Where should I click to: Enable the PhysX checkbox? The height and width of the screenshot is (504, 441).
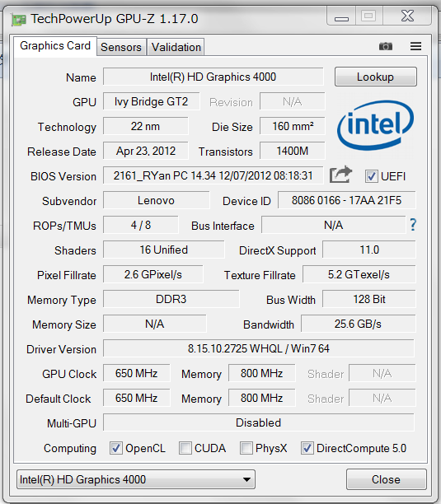click(246, 448)
